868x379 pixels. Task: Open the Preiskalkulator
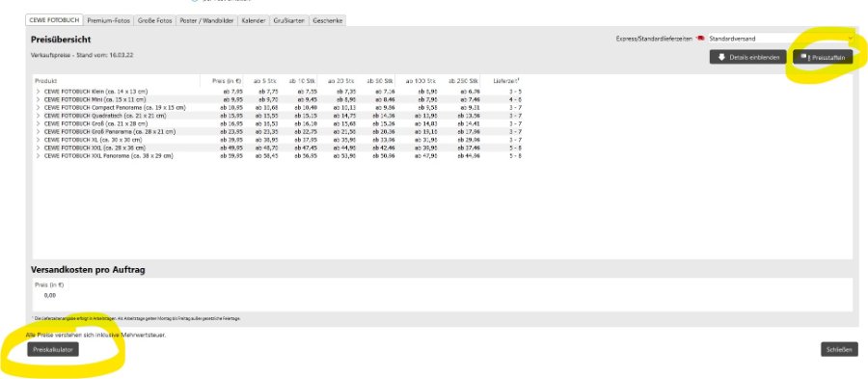click(x=53, y=349)
